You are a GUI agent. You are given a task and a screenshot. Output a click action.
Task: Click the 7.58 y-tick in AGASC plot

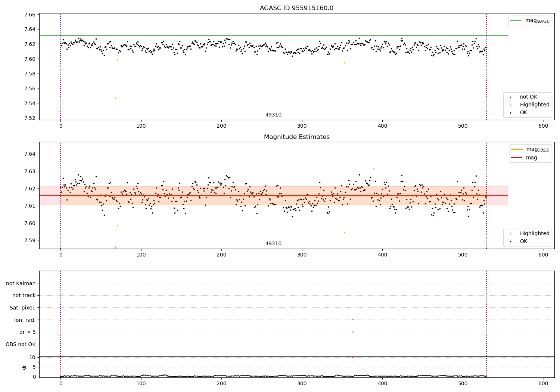(x=29, y=74)
